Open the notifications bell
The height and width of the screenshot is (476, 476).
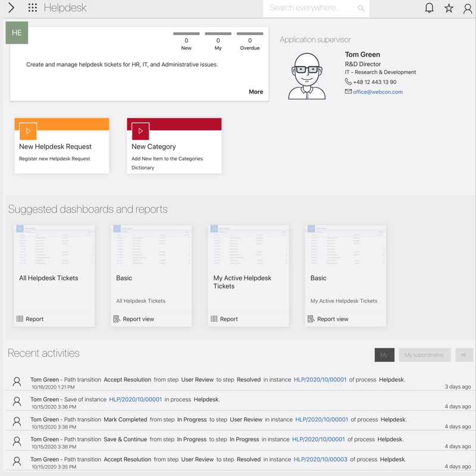(x=429, y=8)
